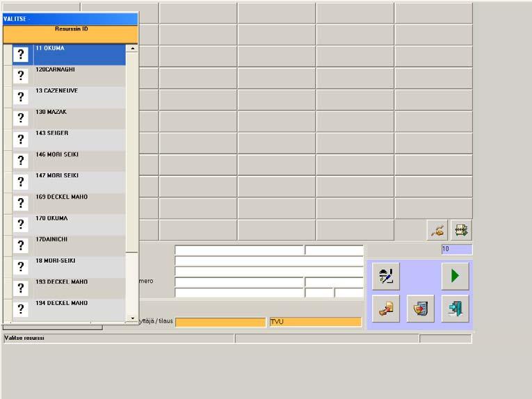Click the VALITSE window title bar
This screenshot has width=532, height=399.
pos(70,19)
